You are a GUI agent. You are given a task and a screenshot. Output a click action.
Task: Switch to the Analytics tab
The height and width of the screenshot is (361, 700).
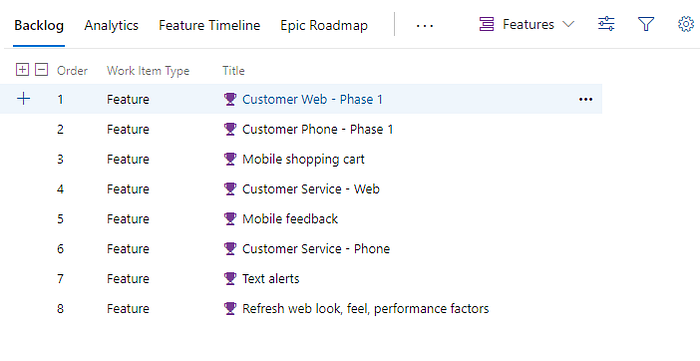[x=111, y=25]
